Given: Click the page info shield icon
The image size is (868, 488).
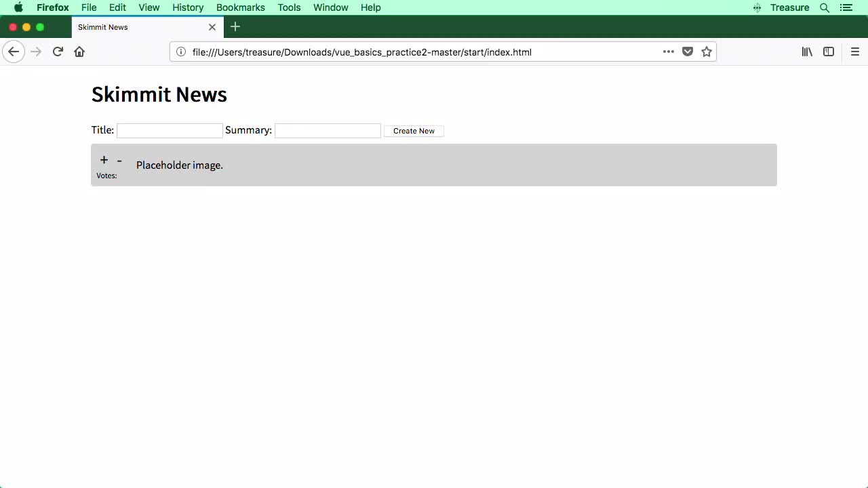Looking at the screenshot, I should click(x=180, y=52).
